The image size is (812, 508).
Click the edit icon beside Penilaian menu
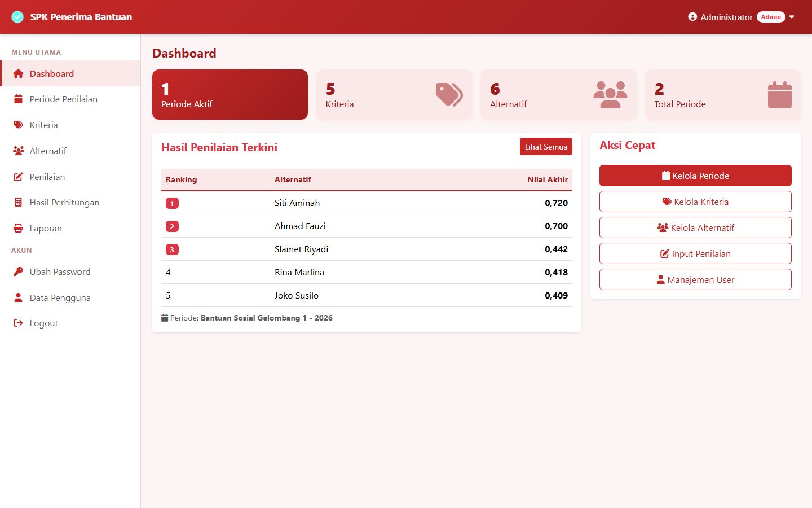18,177
